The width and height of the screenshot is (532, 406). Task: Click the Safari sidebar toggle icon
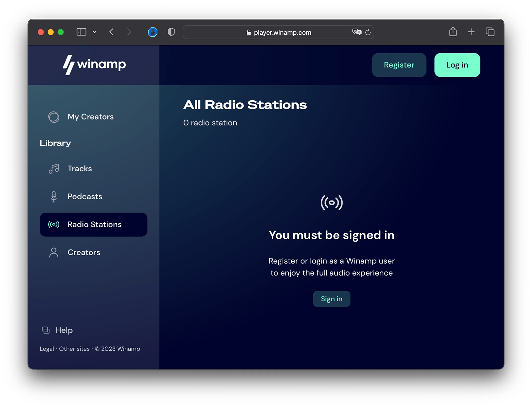tap(81, 32)
